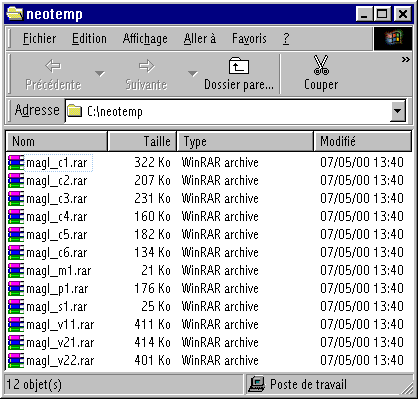The width and height of the screenshot is (418, 399).
Task: Select file name magl_c5.rar
Action: click(x=57, y=235)
